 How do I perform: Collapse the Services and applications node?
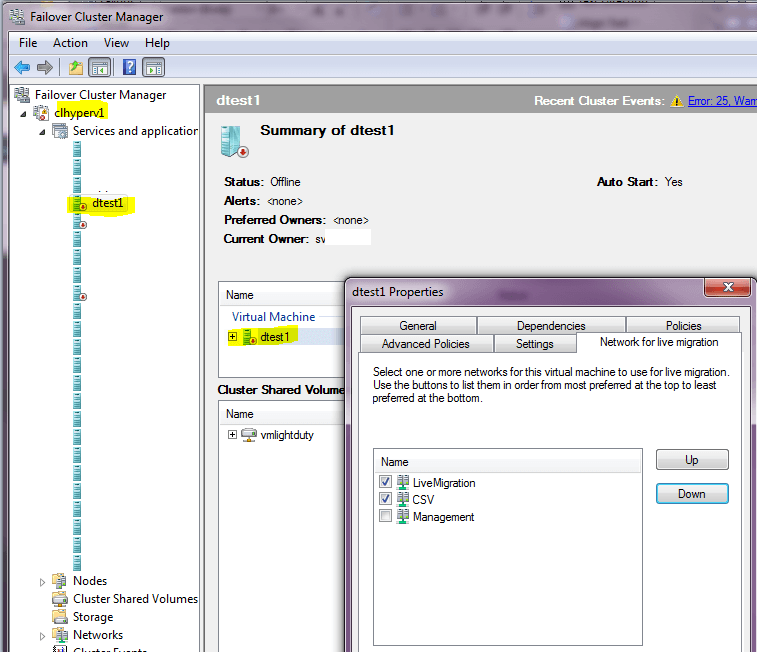(x=42, y=132)
